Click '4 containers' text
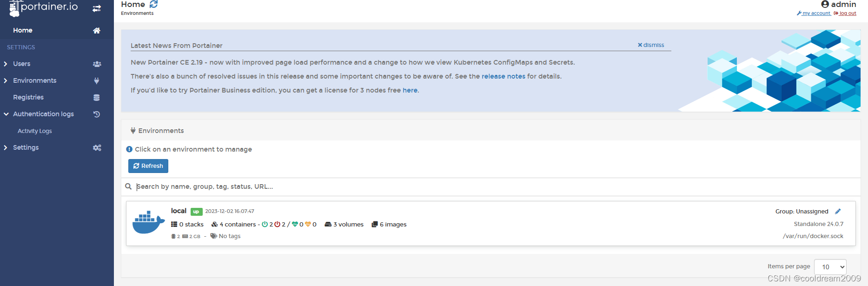Screen dimensions: 868x286 click(x=238, y=224)
